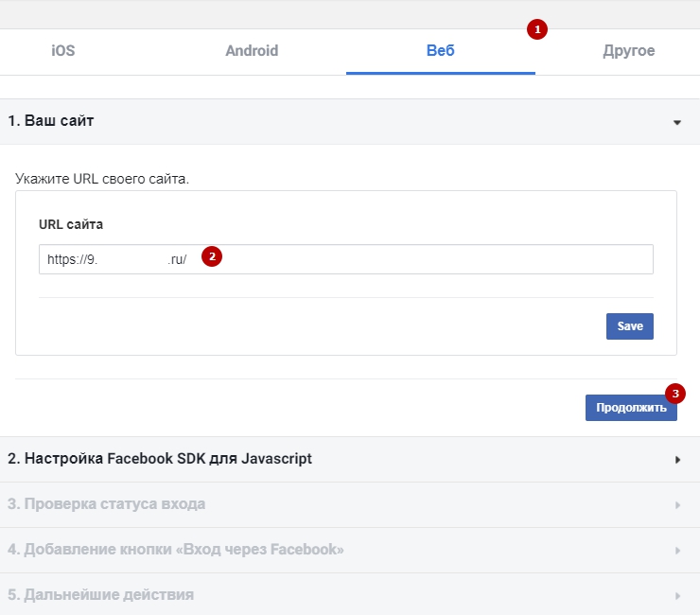
Task: Click the red marker numbered 2
Action: tap(212, 256)
